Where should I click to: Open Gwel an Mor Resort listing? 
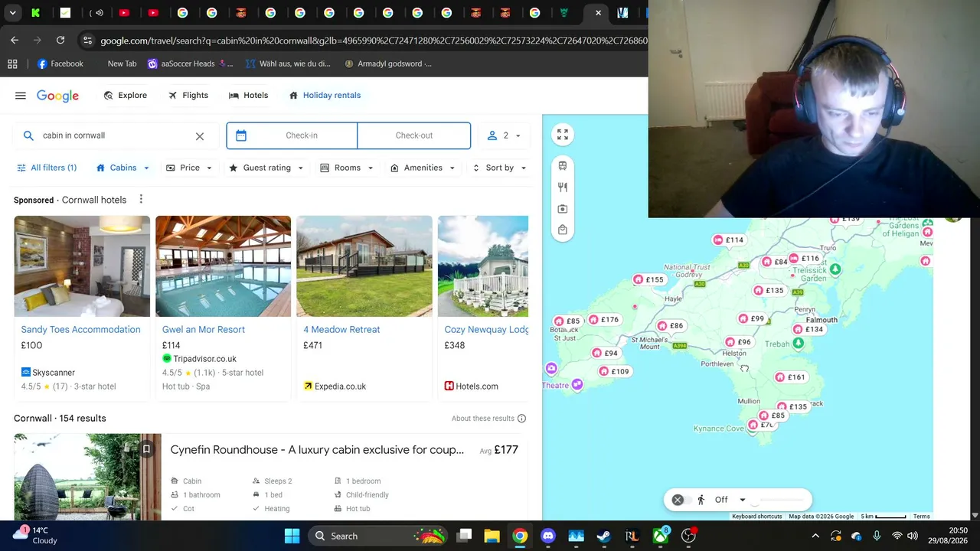[x=204, y=330]
